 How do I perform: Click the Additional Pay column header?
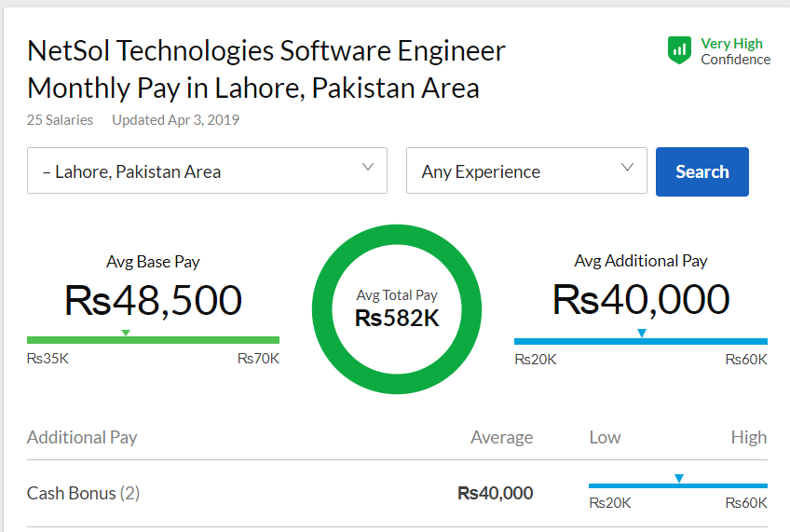click(82, 437)
